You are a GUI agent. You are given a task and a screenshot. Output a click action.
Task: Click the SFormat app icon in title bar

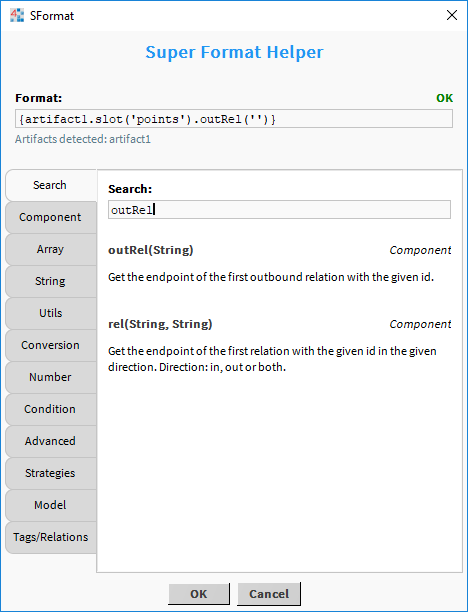point(17,16)
